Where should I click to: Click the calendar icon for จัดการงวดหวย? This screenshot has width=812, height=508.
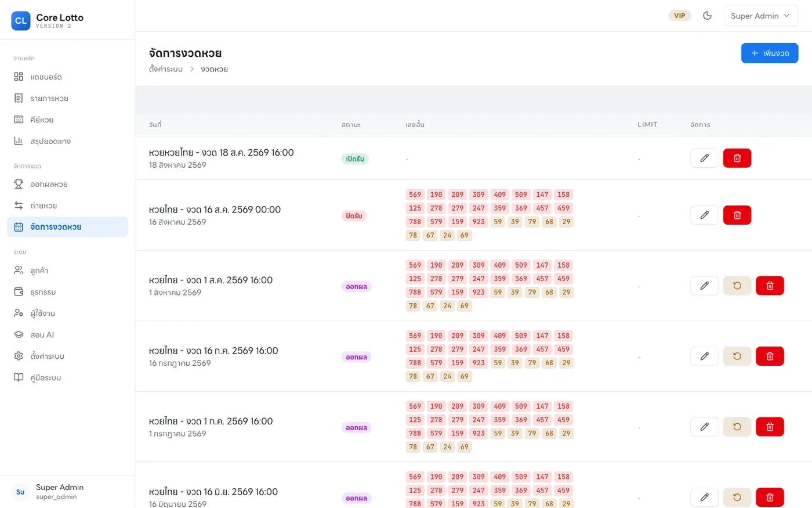click(x=19, y=227)
